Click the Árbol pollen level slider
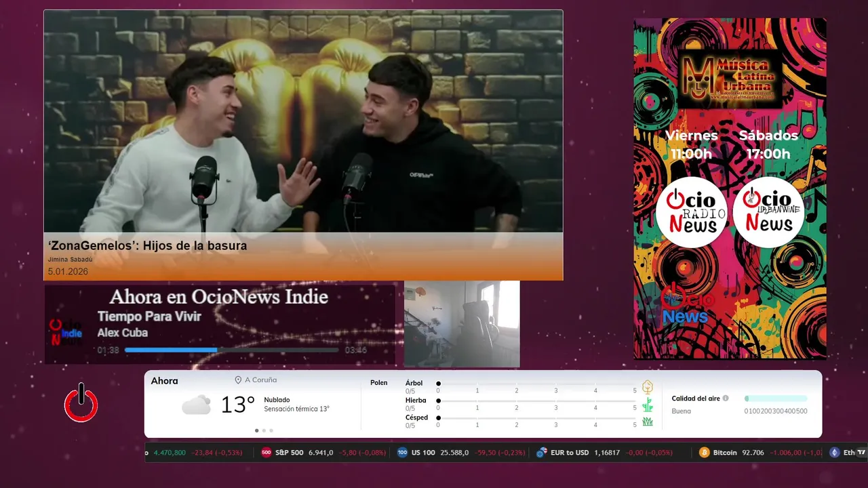 pyautogui.click(x=536, y=384)
